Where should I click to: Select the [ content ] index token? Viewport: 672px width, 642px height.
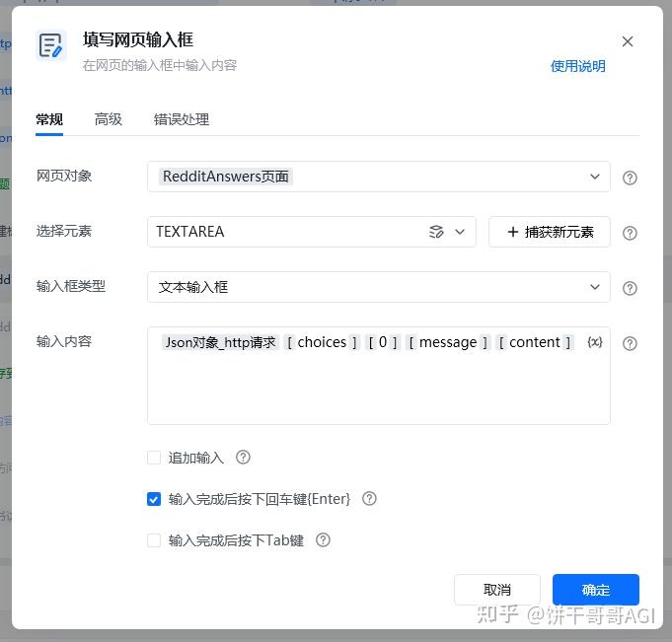pos(535,342)
